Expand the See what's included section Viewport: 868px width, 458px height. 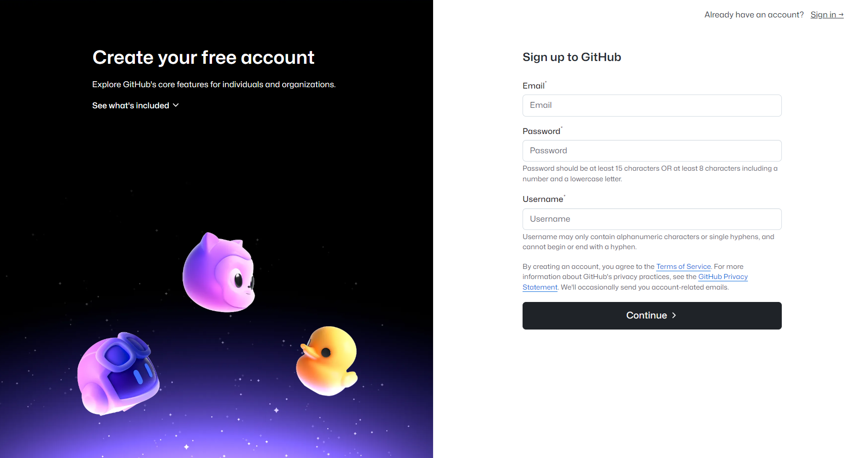tap(131, 106)
